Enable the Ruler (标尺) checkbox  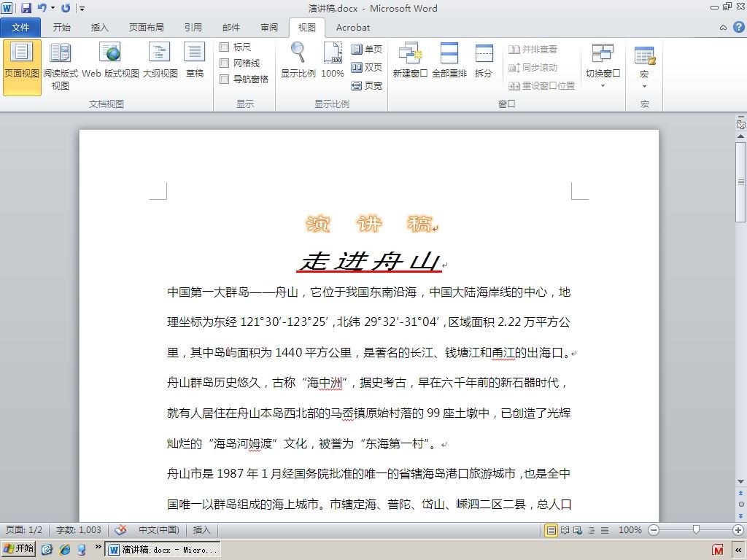click(225, 47)
